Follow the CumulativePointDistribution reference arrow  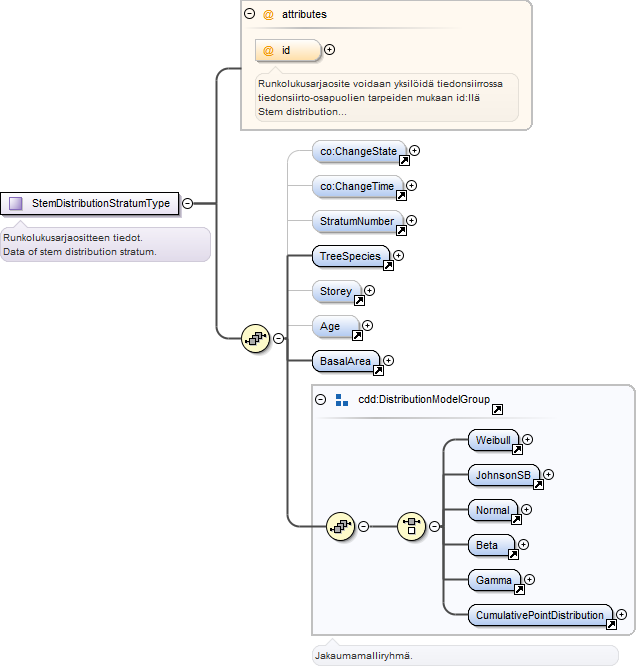click(611, 624)
